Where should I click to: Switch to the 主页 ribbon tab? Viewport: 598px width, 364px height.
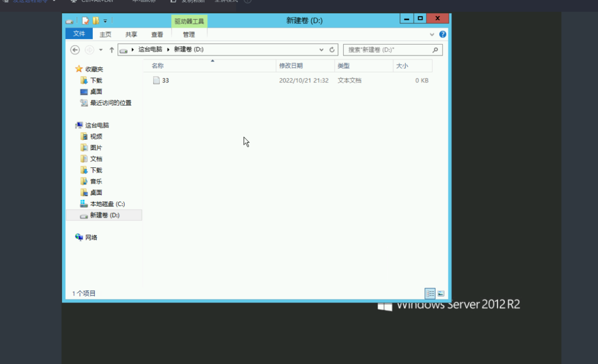[106, 34]
